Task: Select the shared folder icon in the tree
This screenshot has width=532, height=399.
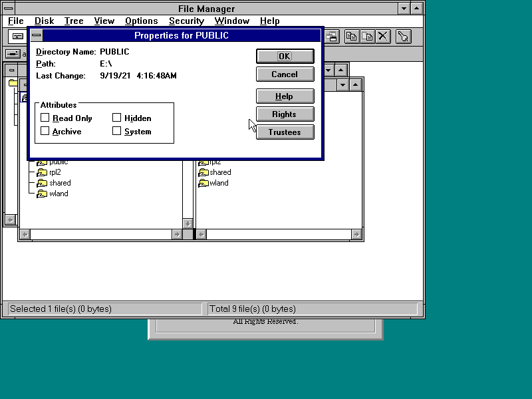Action: [x=42, y=184]
